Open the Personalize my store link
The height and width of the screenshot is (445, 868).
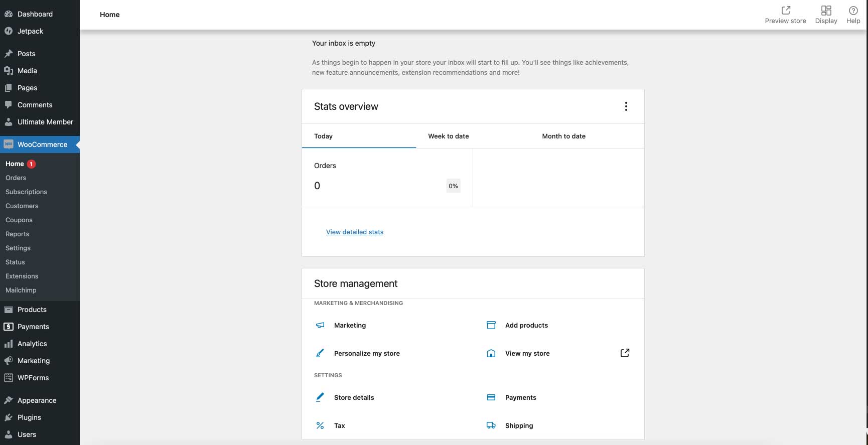(367, 353)
